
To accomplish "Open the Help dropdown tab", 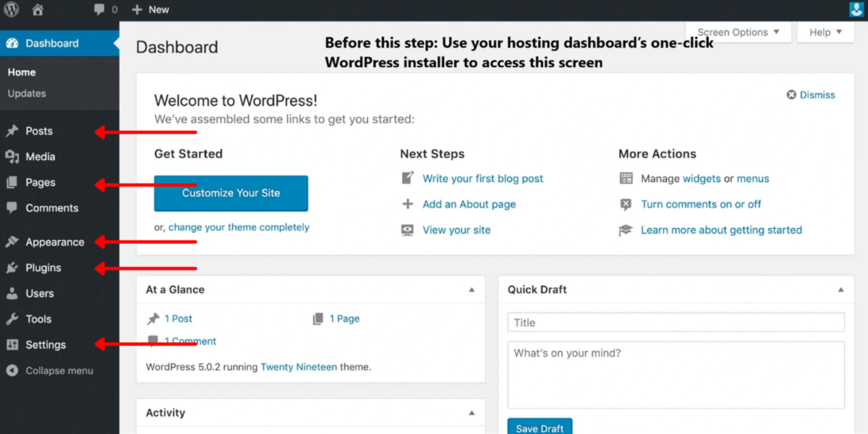I will (x=825, y=32).
